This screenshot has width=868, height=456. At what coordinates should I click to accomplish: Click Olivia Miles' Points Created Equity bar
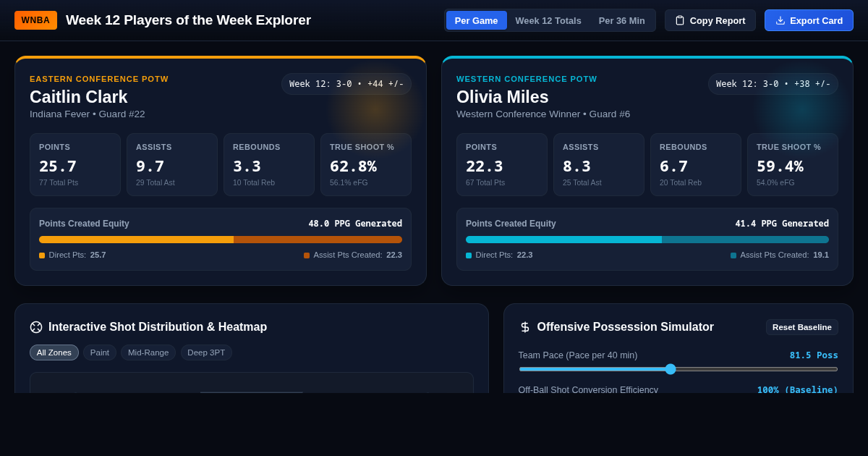click(x=647, y=240)
